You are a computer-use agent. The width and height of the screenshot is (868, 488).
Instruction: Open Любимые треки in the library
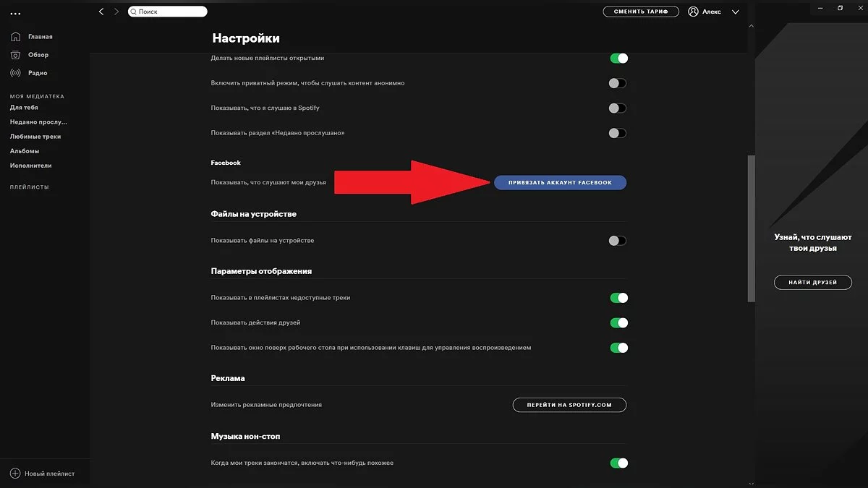pos(35,137)
